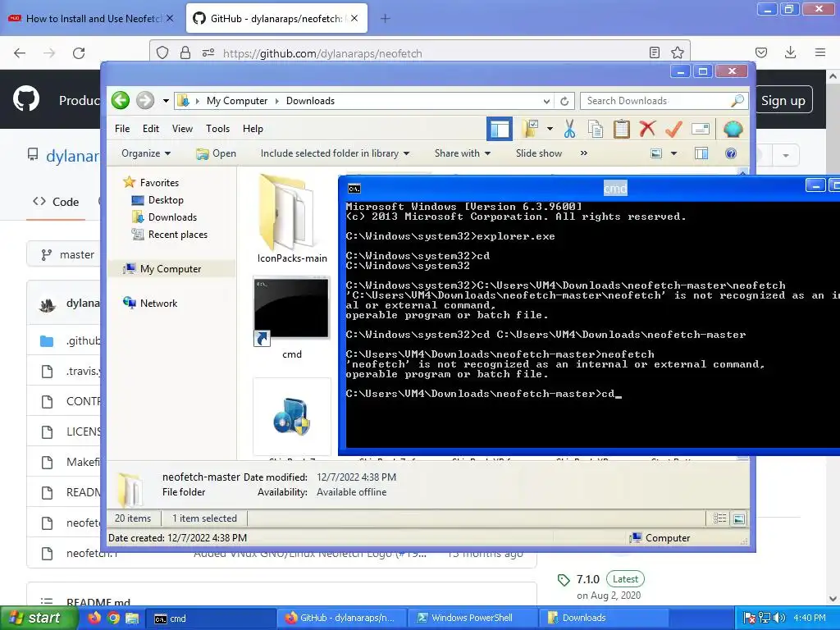Click the 7.1.0 release tag link
Viewport: 840px width, 630px height.
[x=587, y=579]
